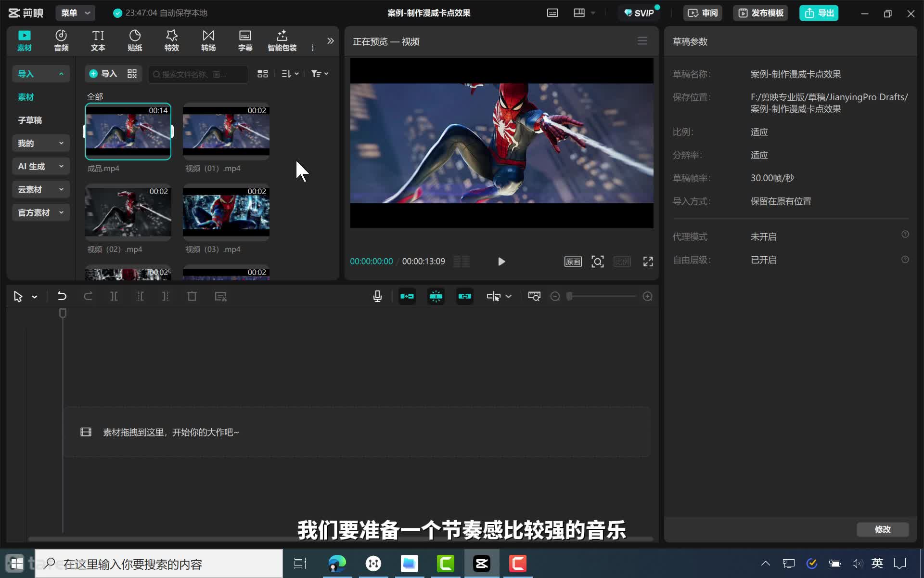Redo the last action
Screen dimensions: 924x578
click(88, 296)
